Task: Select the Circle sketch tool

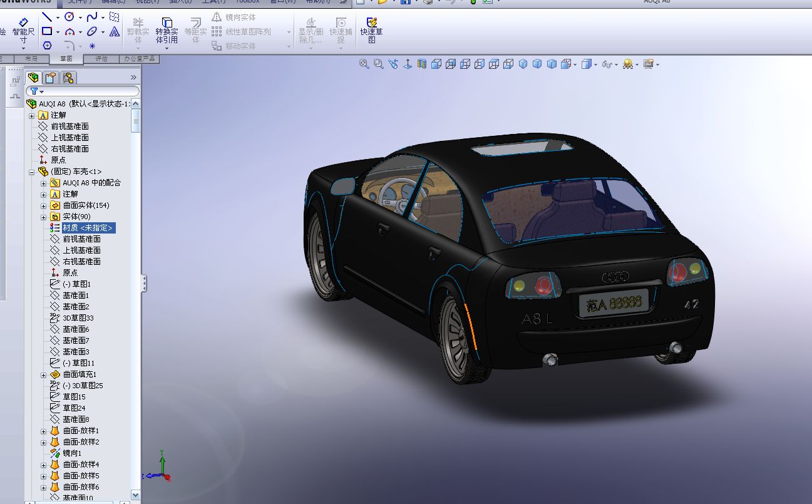Action: 69,18
